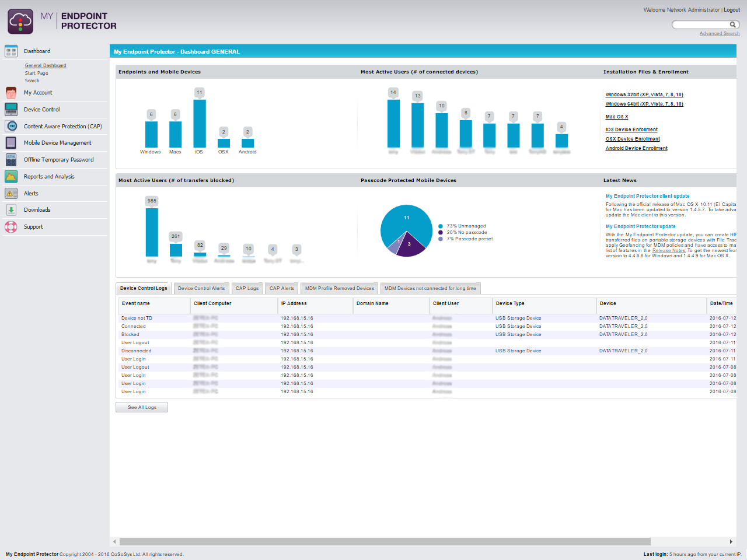Viewport: 747px width, 560px height.
Task: Click the Alerts warning icon
Action: click(x=11, y=194)
